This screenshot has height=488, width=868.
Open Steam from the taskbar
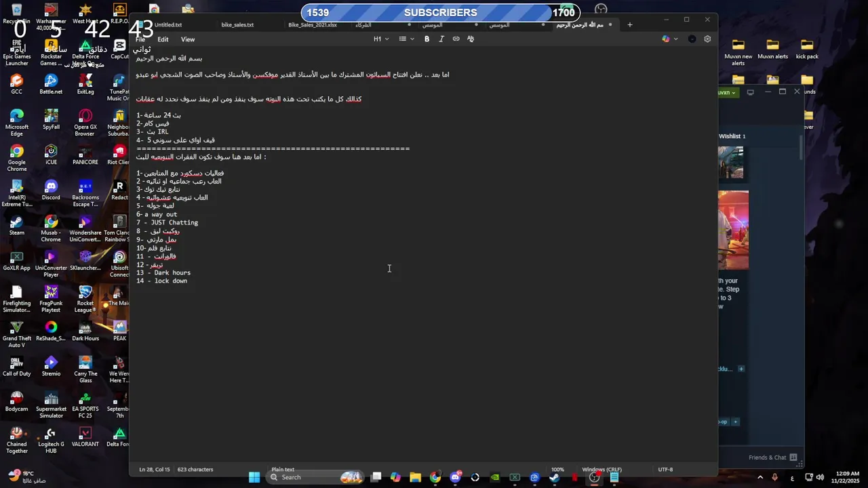click(554, 477)
